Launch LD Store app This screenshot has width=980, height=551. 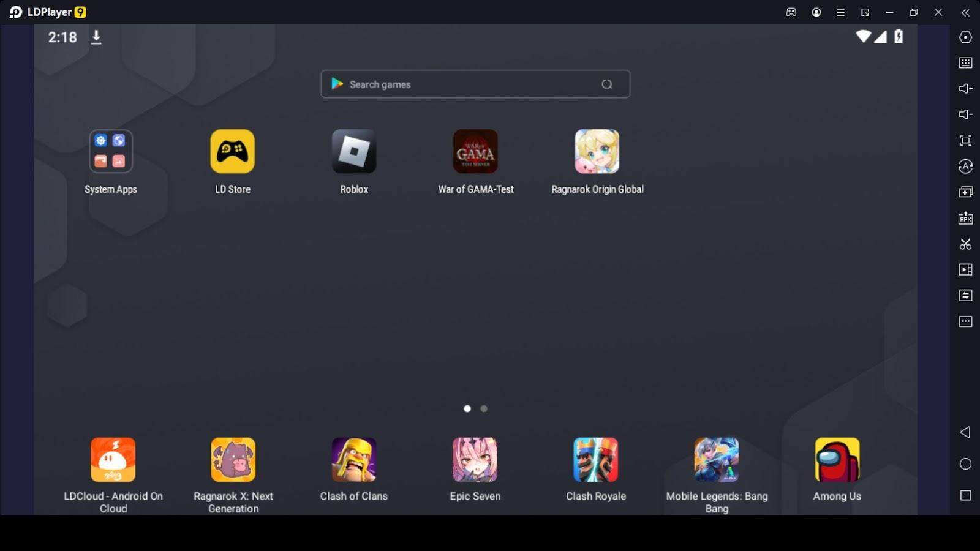coord(233,151)
